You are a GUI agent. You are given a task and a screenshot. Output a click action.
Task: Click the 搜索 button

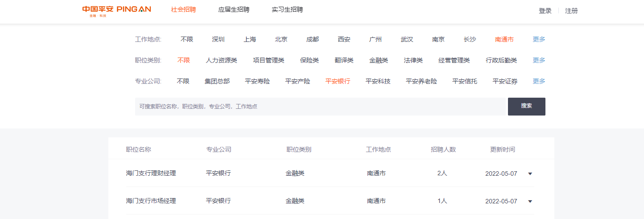[x=527, y=107]
